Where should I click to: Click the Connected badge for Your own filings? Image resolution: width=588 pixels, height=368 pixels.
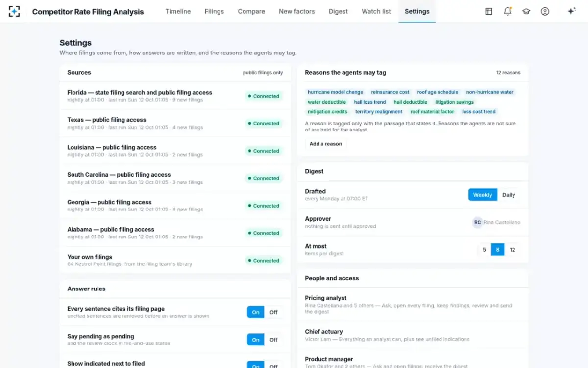click(x=264, y=261)
